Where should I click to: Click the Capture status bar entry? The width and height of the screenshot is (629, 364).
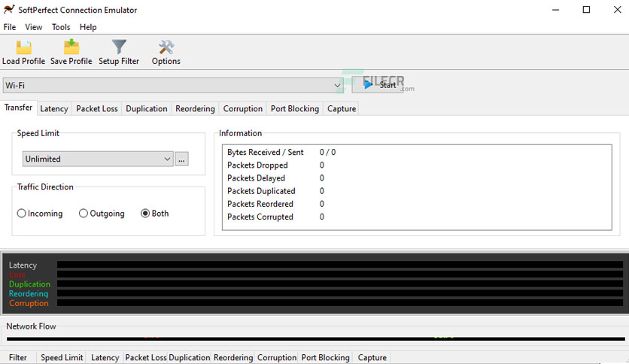pyautogui.click(x=372, y=357)
